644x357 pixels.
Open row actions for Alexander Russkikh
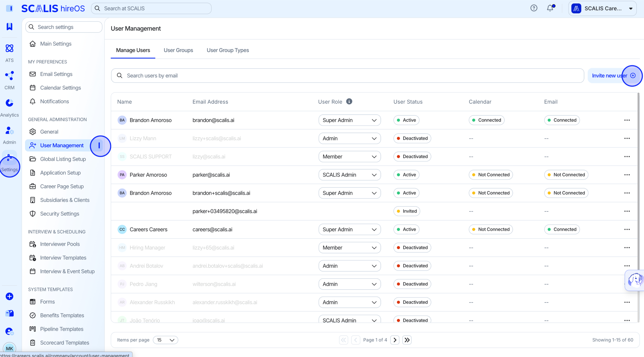coord(627,302)
